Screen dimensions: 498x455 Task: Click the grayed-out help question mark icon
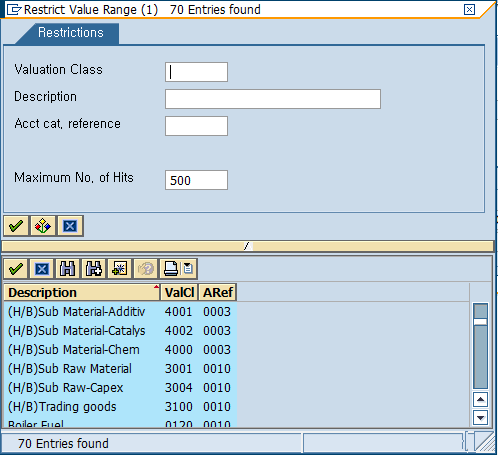tap(146, 269)
